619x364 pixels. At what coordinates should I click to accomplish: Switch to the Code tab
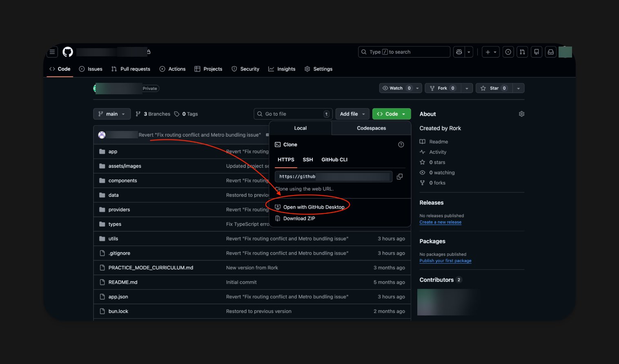(60, 69)
